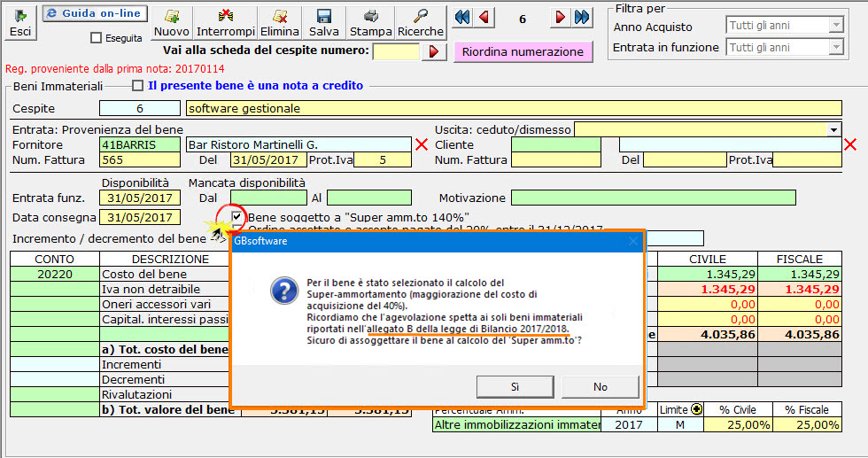Confirm the dialog with Sì
The height and width of the screenshot is (458, 868).
tap(515, 386)
